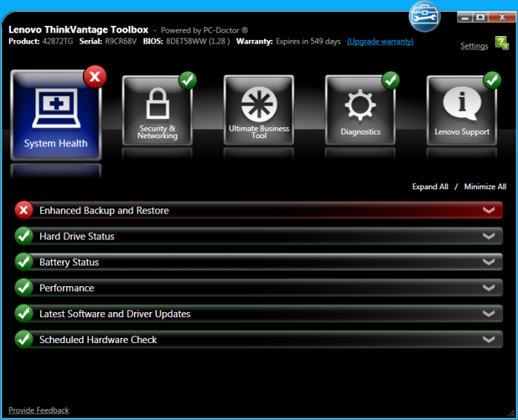Expand Enhanced Backup and Restore chevron
Viewport: 518px width, 420px height.
point(488,211)
